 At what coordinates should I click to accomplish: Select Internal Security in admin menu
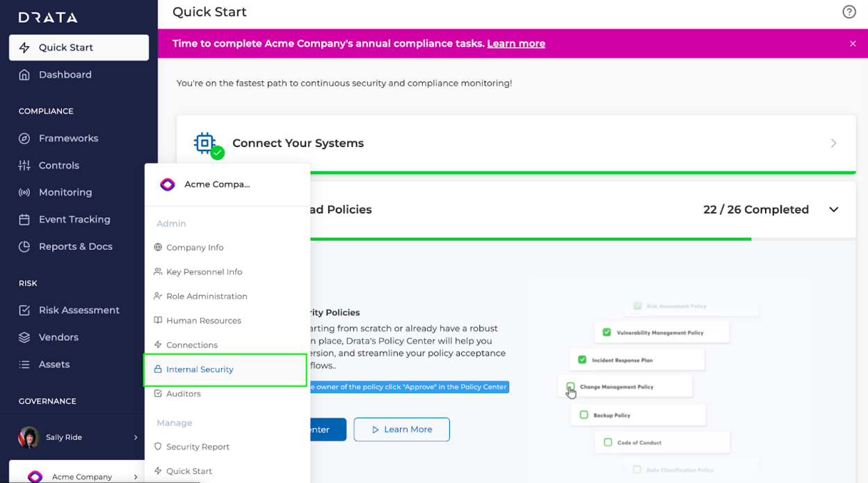pos(225,370)
